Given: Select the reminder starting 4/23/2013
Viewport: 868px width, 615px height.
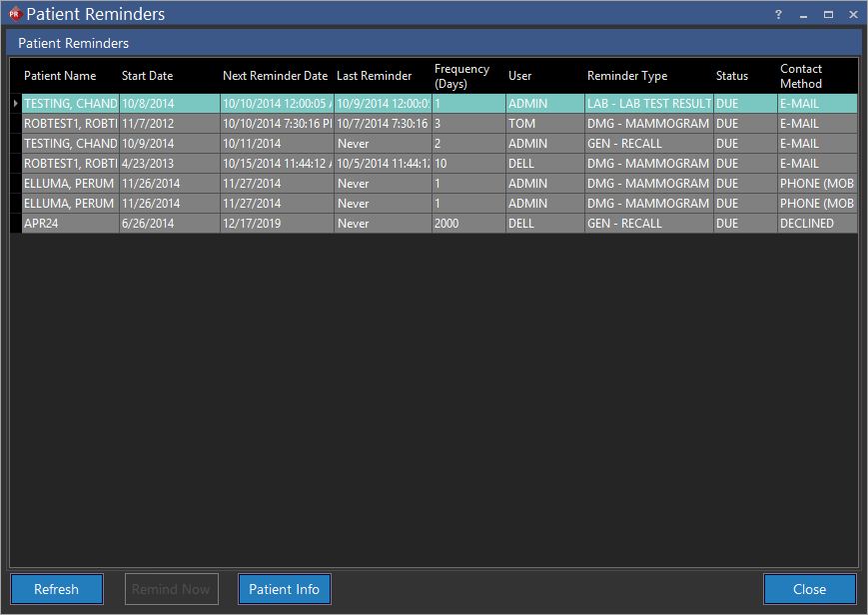Looking at the screenshot, I should pos(169,164).
